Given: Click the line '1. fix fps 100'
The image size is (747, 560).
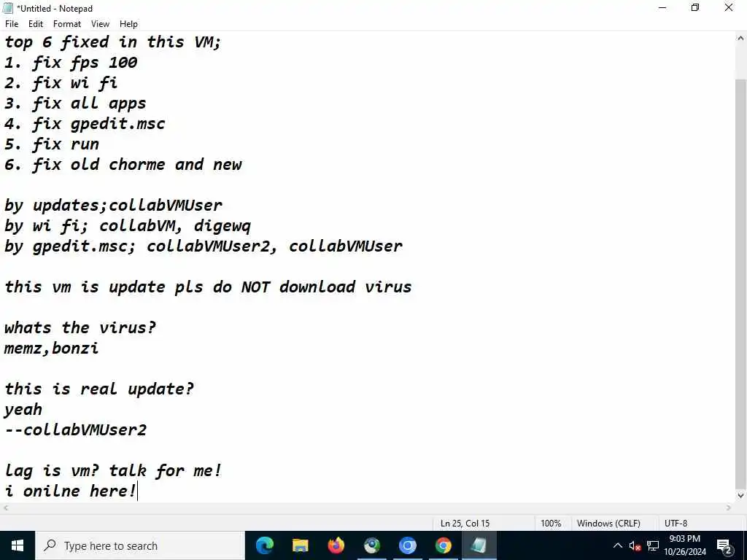Looking at the screenshot, I should point(71,63).
